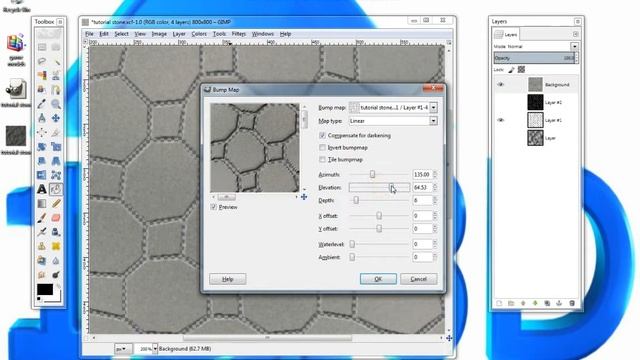
Task: Select the Heal tool
Action: tap(56, 246)
